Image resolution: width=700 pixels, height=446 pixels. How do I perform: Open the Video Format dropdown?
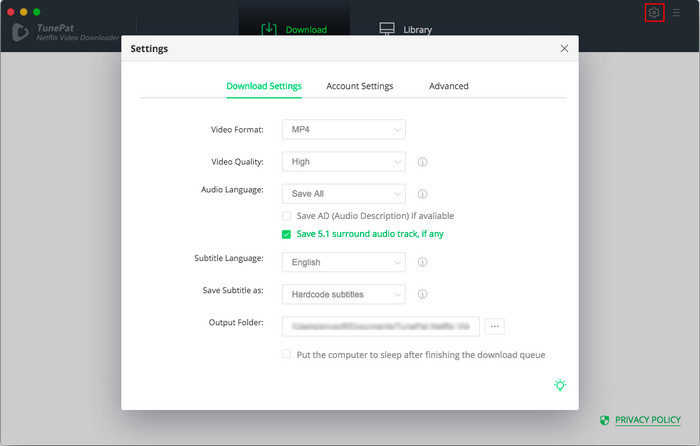(x=344, y=129)
